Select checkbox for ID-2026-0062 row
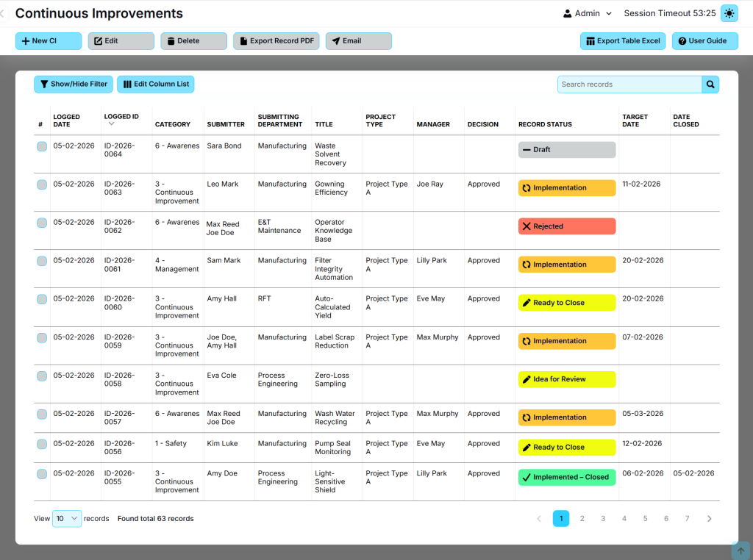Screen dimensions: 753x560 coord(42,223)
